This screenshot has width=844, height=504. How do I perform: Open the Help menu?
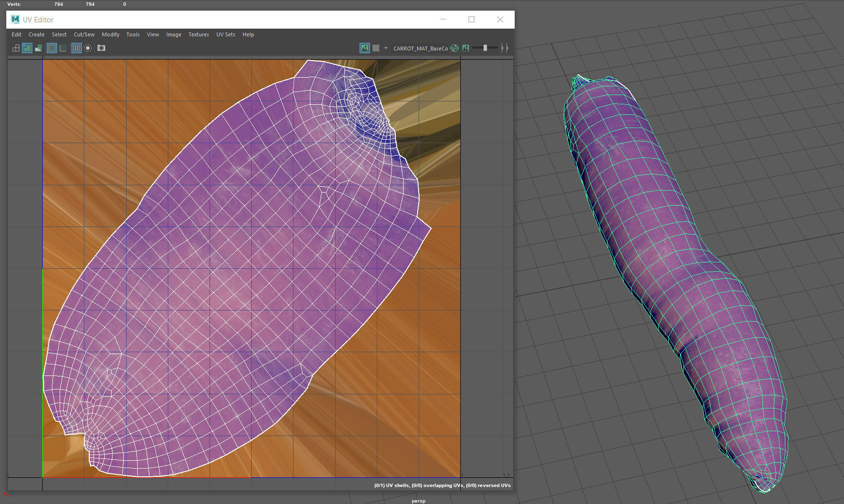coord(248,34)
